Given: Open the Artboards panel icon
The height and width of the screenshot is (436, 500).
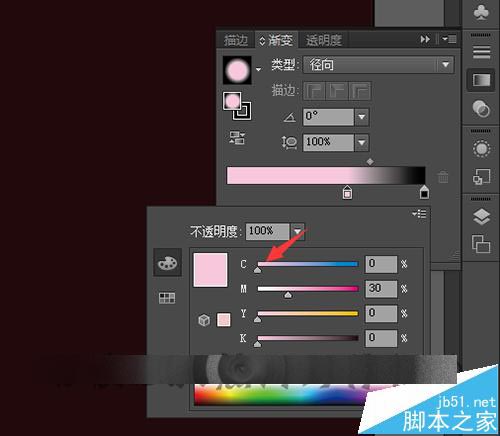Looking at the screenshot, I should pyautogui.click(x=481, y=243).
